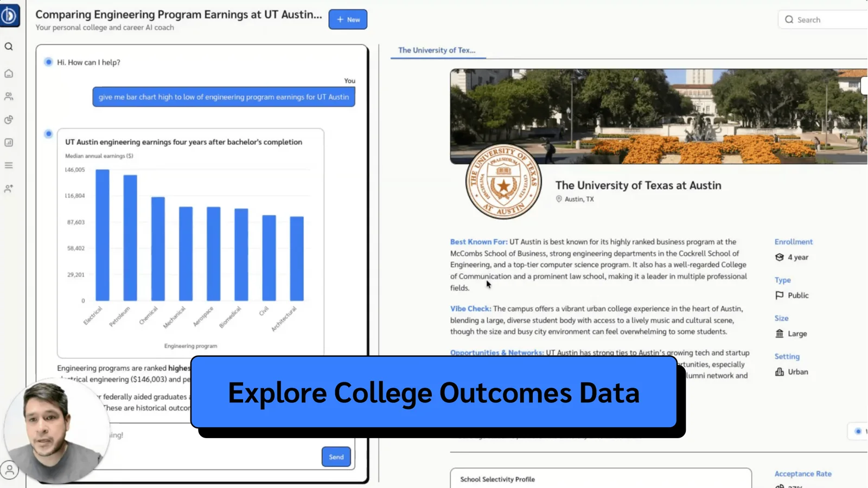Click the campus banner photo
Image resolution: width=868 pixels, height=488 pixels.
coord(659,116)
